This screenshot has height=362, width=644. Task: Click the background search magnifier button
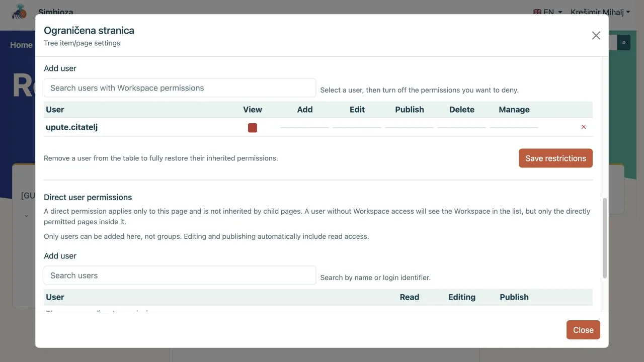click(x=624, y=43)
